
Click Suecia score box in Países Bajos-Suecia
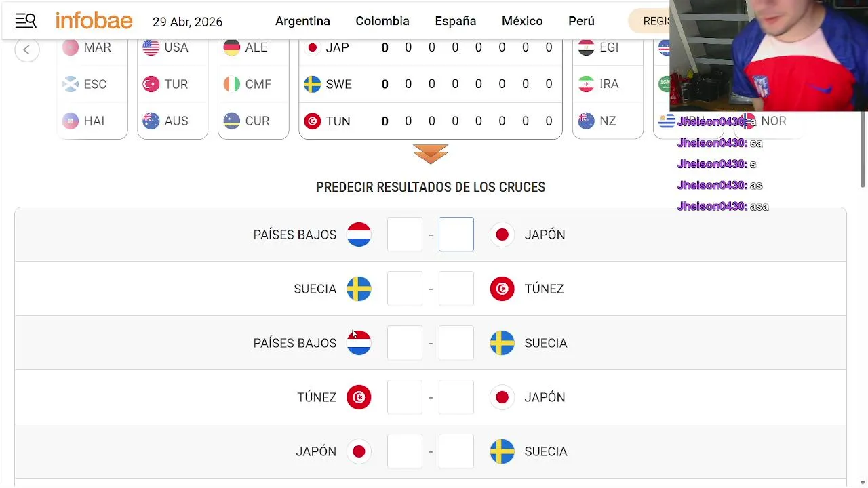click(456, 343)
